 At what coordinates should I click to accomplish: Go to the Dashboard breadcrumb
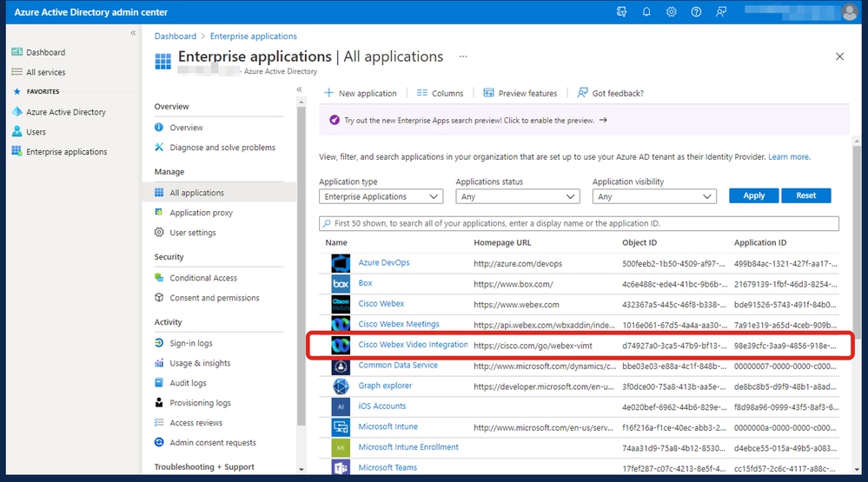175,36
